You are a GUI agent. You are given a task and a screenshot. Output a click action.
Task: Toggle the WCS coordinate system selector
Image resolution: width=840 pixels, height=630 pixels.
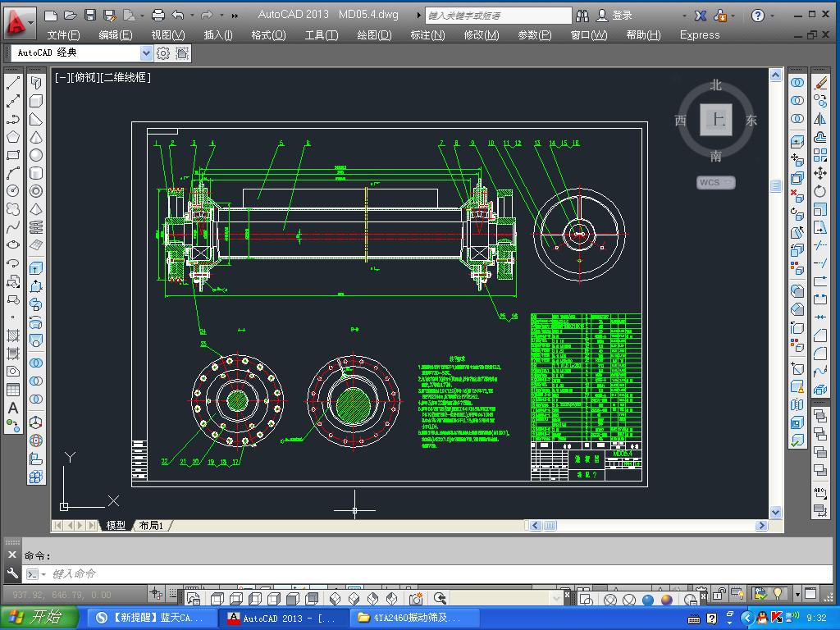tap(716, 183)
